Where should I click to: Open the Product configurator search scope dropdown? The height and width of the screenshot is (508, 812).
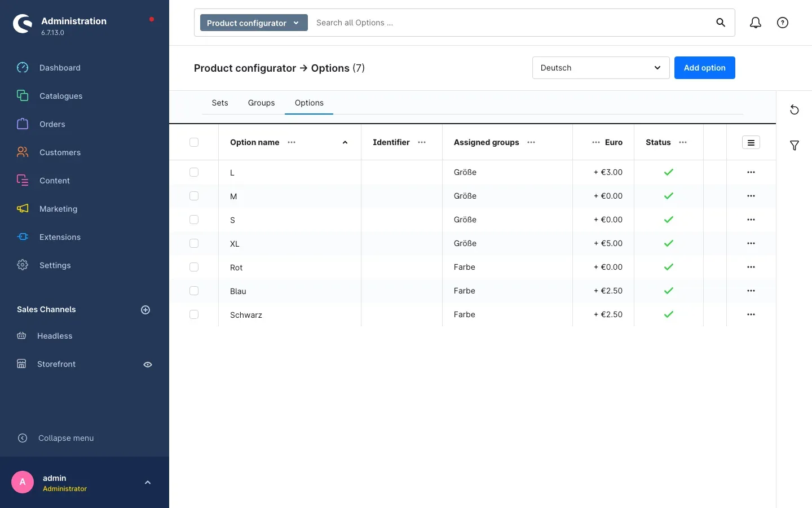(x=254, y=23)
